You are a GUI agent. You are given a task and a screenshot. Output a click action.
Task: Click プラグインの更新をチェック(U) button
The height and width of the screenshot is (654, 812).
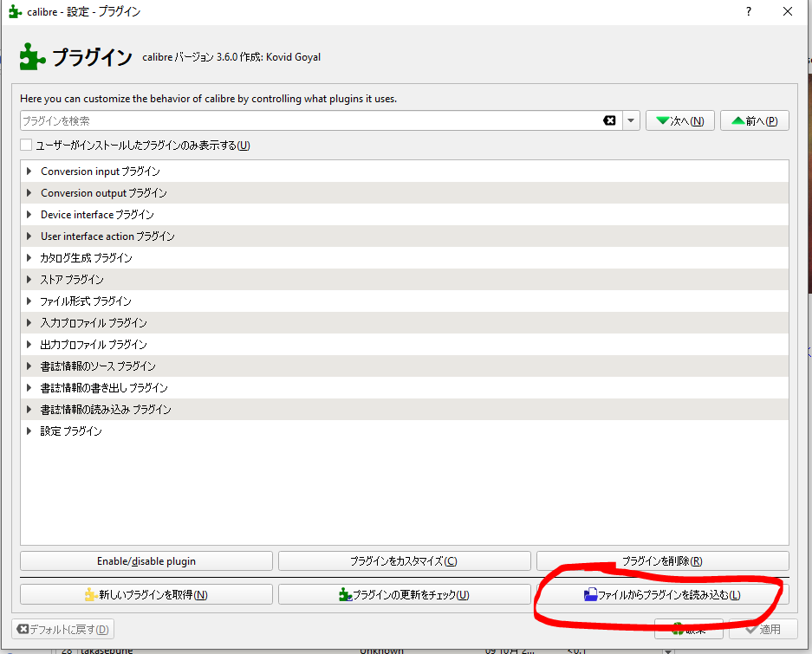[405, 594]
